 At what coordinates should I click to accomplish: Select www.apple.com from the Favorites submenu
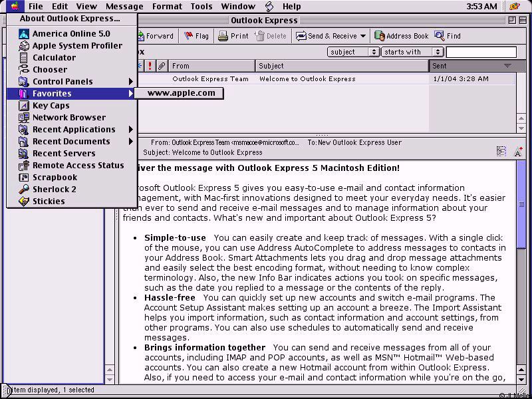[x=181, y=93]
